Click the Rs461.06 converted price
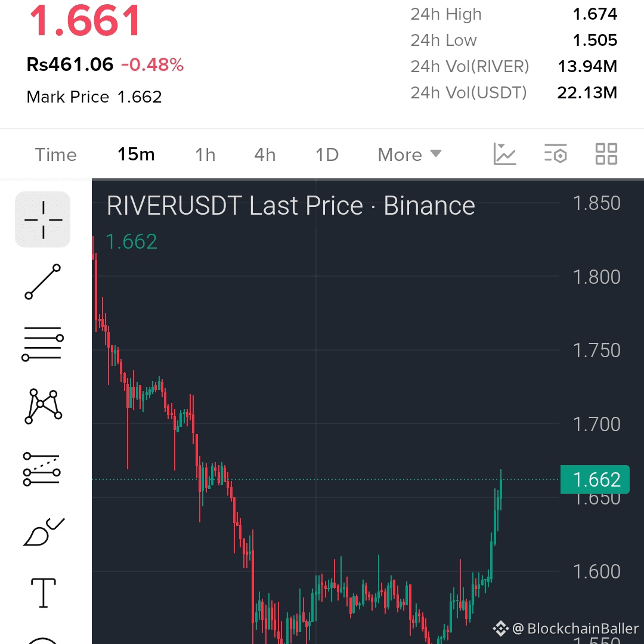Image resolution: width=644 pixels, height=644 pixels. [x=70, y=64]
